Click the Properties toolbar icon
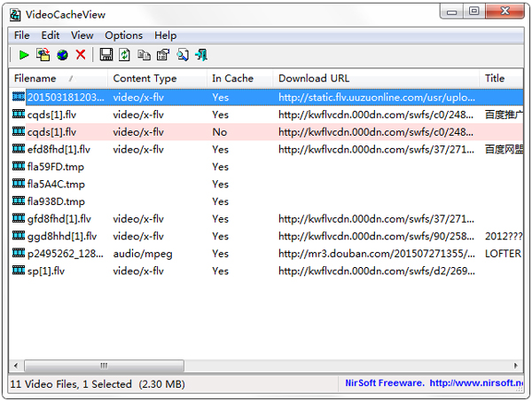This screenshot has width=532, height=401. coord(162,55)
